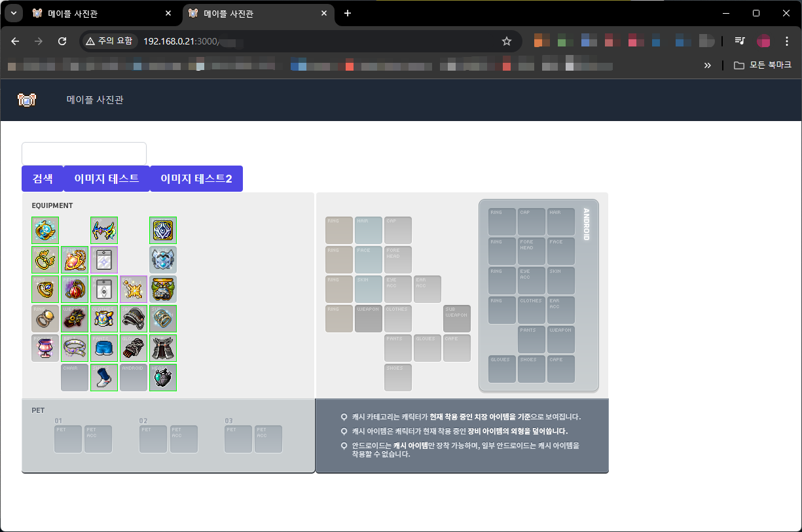Open the media control icon in toolbar
The image size is (802, 532).
740,41
